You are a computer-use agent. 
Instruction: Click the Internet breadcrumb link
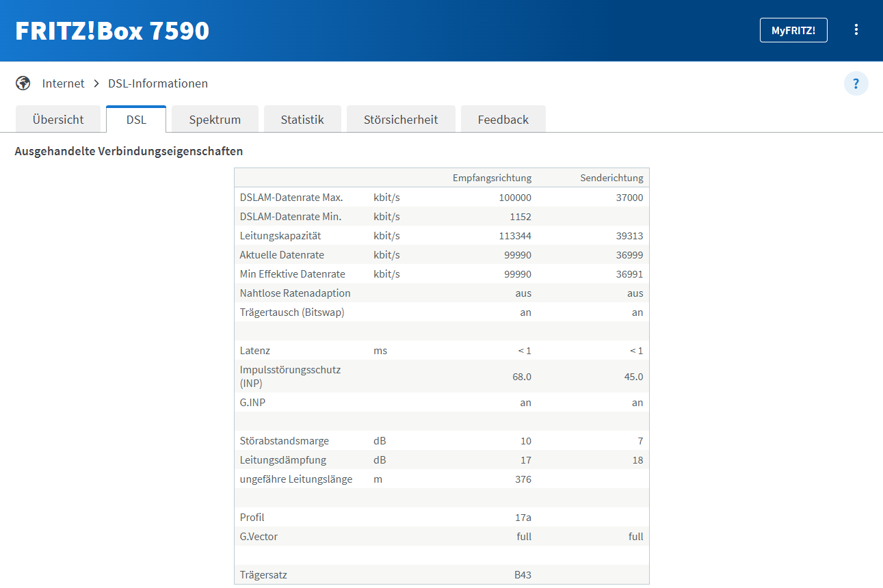(x=63, y=83)
